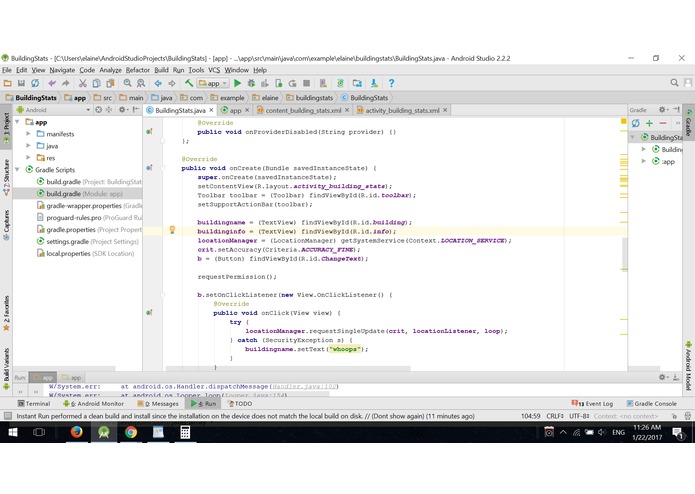Viewport: 695px width, 494px height.
Task: Open the TODO tool window
Action: point(240,404)
